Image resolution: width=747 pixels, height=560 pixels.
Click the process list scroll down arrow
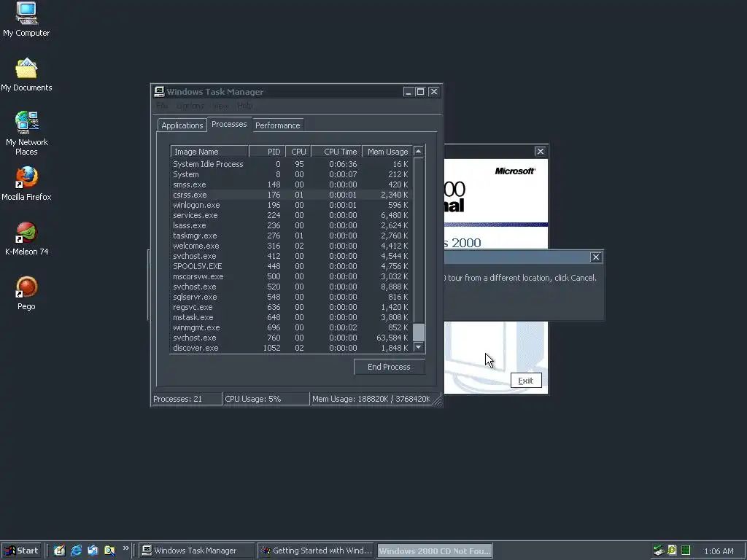tap(418, 347)
